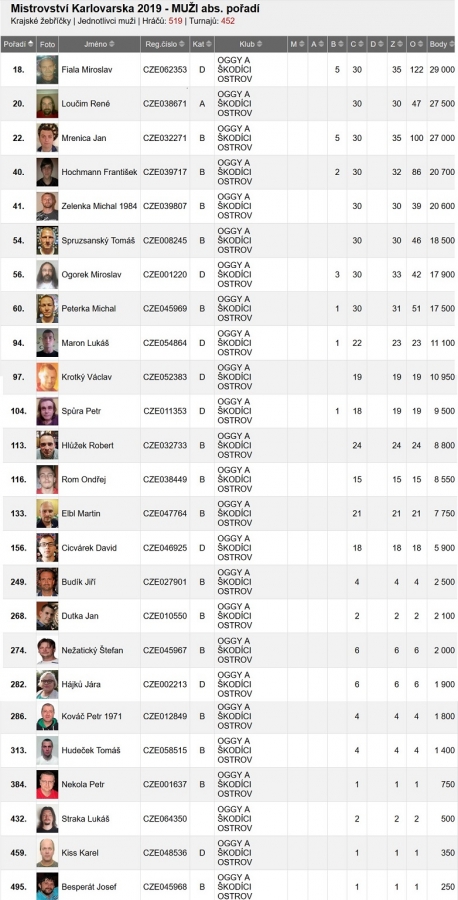Open Loučim René's profile photo
Viewport: 458px width, 900px height.
[47, 104]
